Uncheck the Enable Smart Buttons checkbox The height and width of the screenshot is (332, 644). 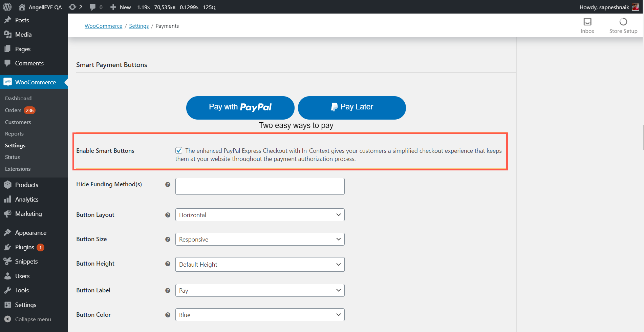179,150
